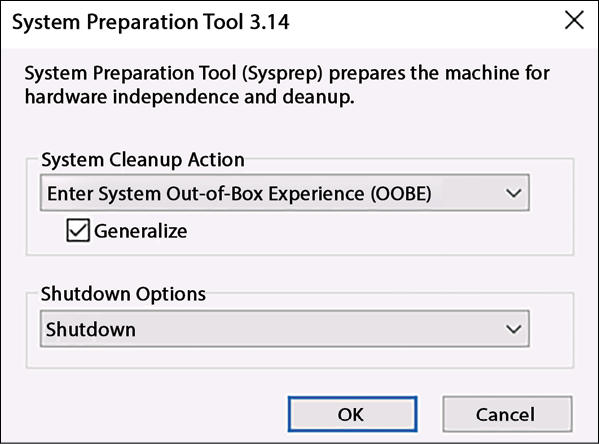599x444 pixels.
Task: Focus the checkmark inside the Generalize box
Action: coord(78,230)
